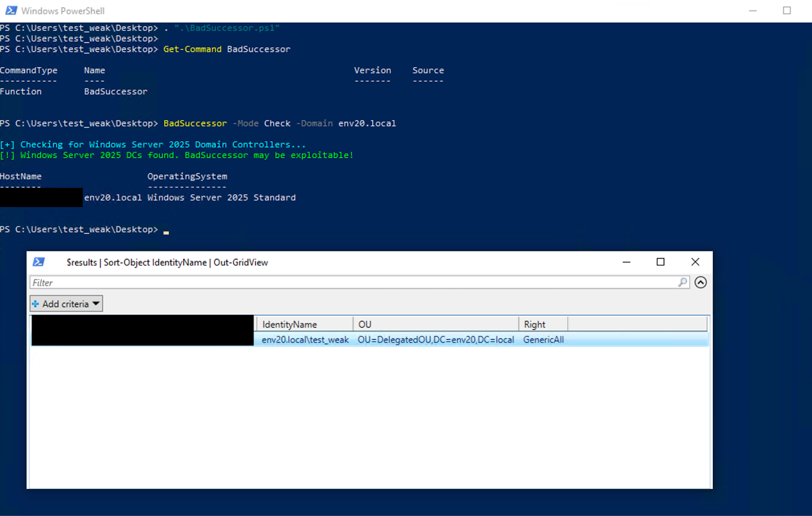
Task: Click the Out-GridView window's PowerShell icon
Action: click(x=39, y=262)
